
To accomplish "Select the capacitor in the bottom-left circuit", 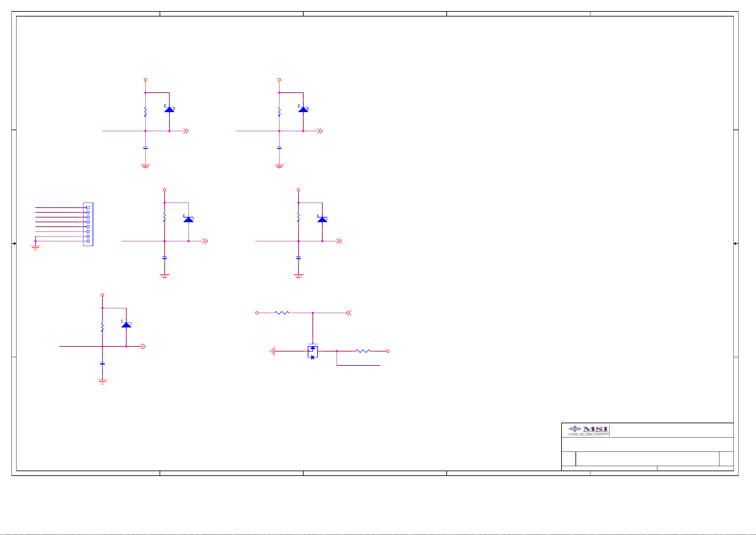I will pyautogui.click(x=102, y=363).
